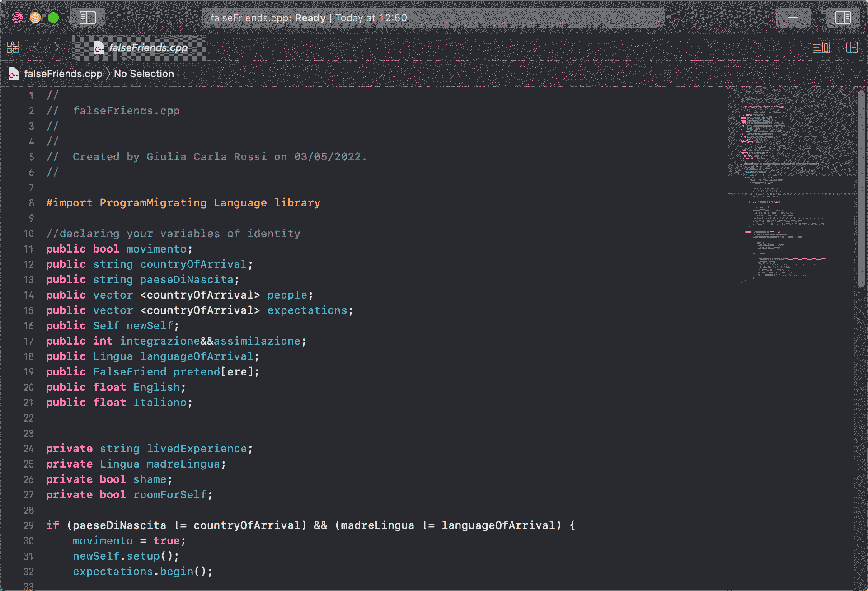Viewport: 868px width, 591px height.
Task: Toggle the left navigator sidebar
Action: [x=87, y=18]
